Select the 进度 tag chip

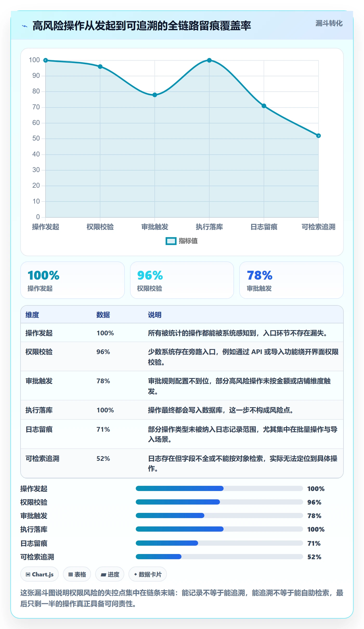[110, 574]
